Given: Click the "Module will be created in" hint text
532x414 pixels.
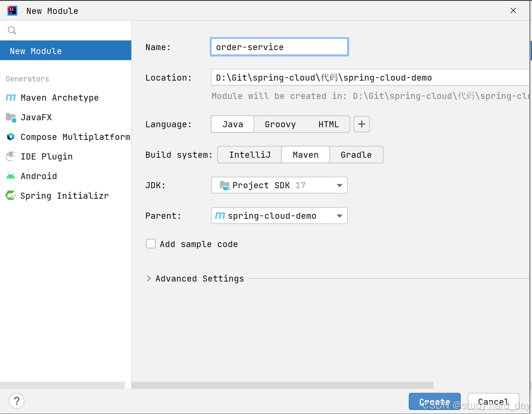Looking at the screenshot, I should (371, 96).
